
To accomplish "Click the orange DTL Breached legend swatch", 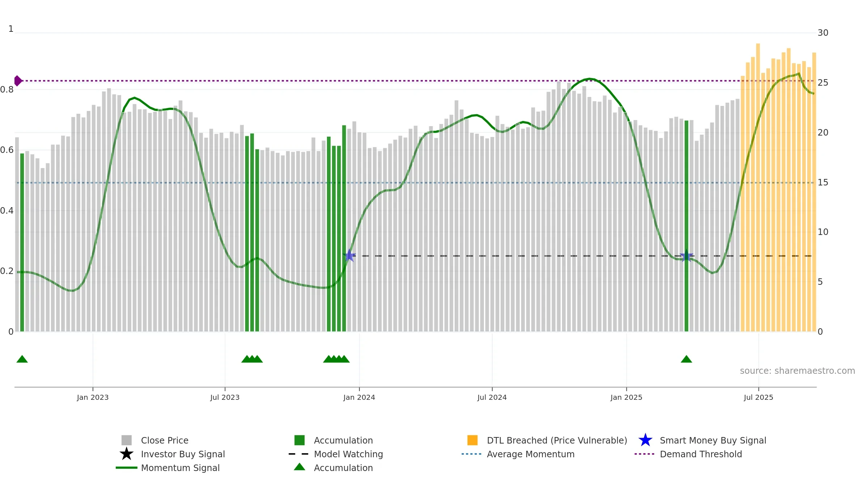I will click(x=472, y=440).
